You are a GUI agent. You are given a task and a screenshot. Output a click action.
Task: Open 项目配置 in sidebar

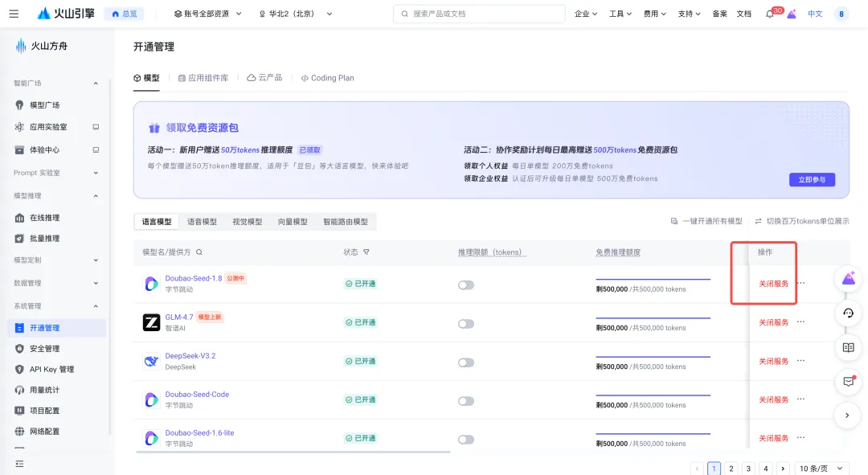[44, 410]
